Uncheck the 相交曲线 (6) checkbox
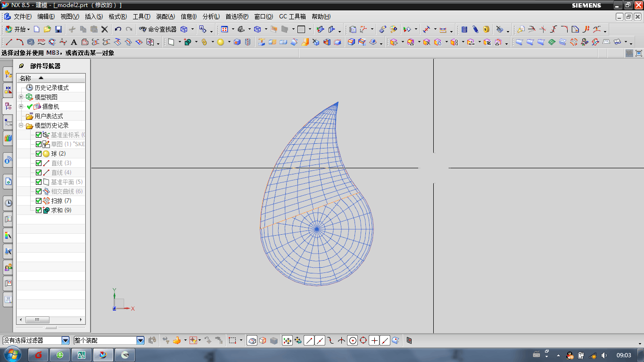This screenshot has width=644, height=362. pyautogui.click(x=39, y=191)
